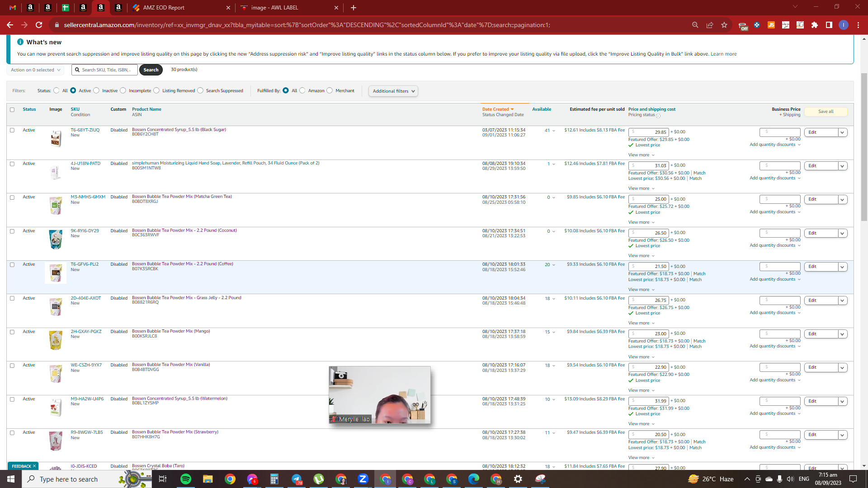This screenshot has width=868, height=488.
Task: Click the What's new info icon
Action: (x=20, y=42)
